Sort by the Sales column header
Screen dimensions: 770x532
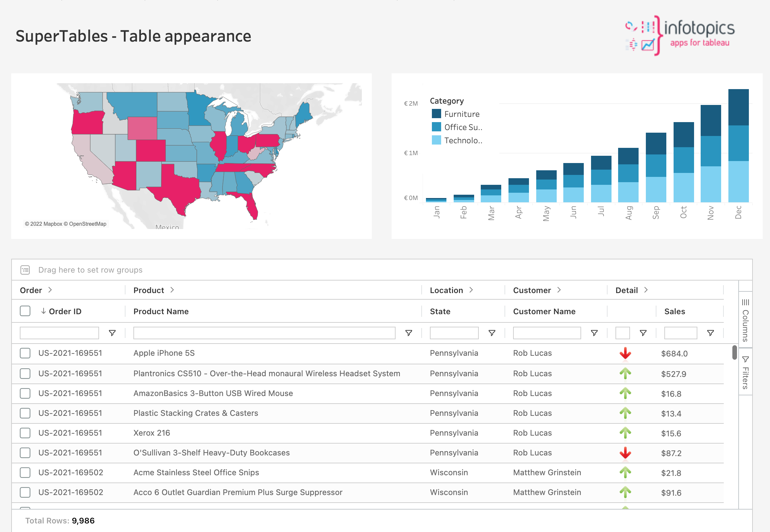[x=675, y=311]
